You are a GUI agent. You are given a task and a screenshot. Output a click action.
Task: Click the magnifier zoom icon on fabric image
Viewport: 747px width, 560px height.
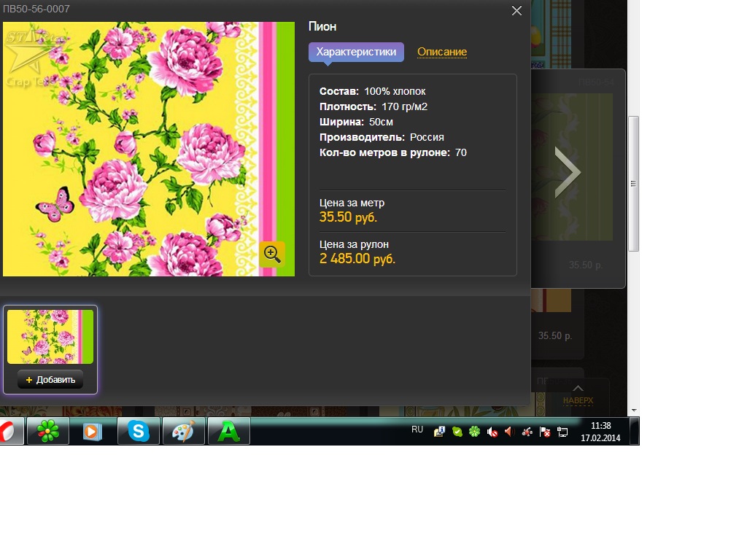(272, 254)
